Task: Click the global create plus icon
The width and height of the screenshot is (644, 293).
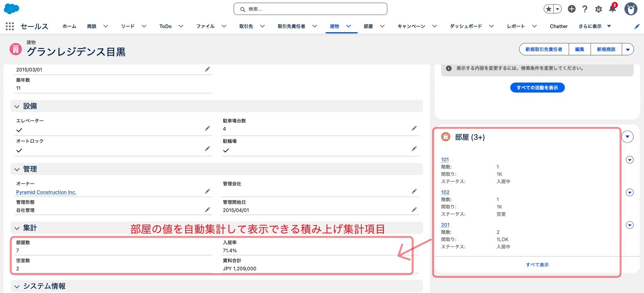Action: coord(572,9)
